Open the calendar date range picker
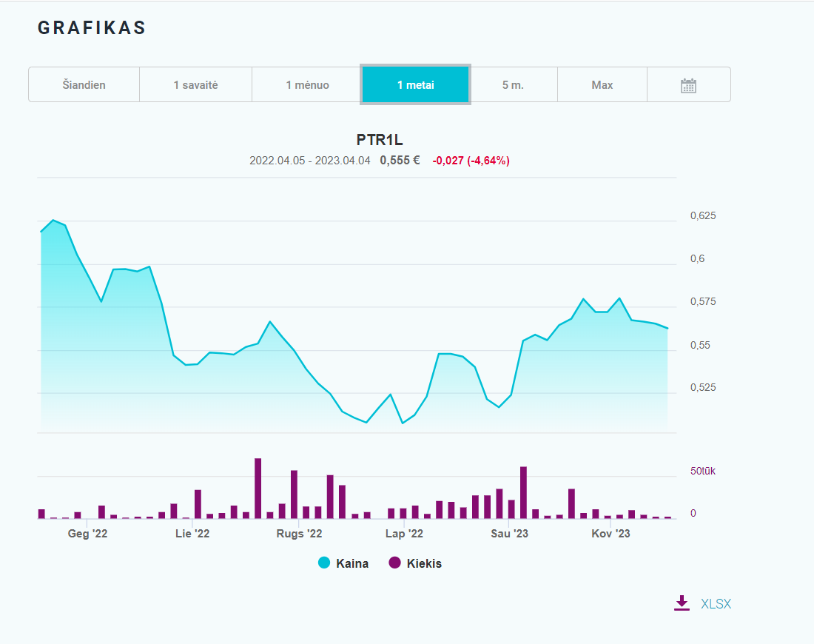The width and height of the screenshot is (814, 644). click(688, 85)
